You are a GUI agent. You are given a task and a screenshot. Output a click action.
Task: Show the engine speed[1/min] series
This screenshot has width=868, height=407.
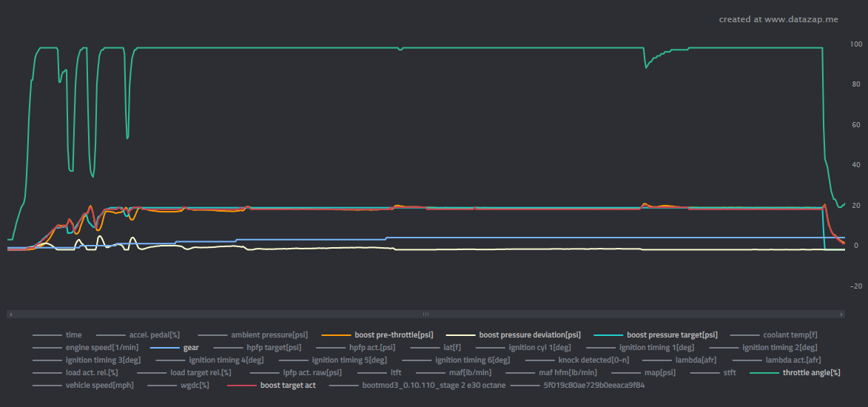(x=92, y=347)
